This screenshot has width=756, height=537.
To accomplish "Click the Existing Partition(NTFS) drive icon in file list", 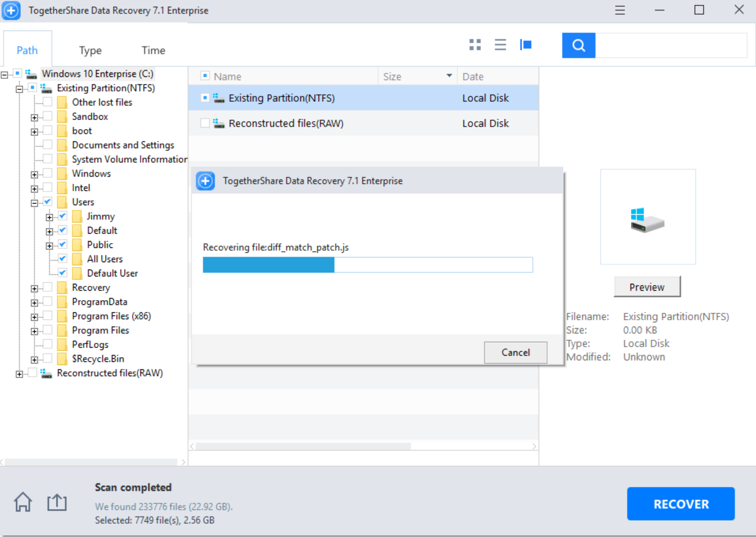I will (x=219, y=98).
